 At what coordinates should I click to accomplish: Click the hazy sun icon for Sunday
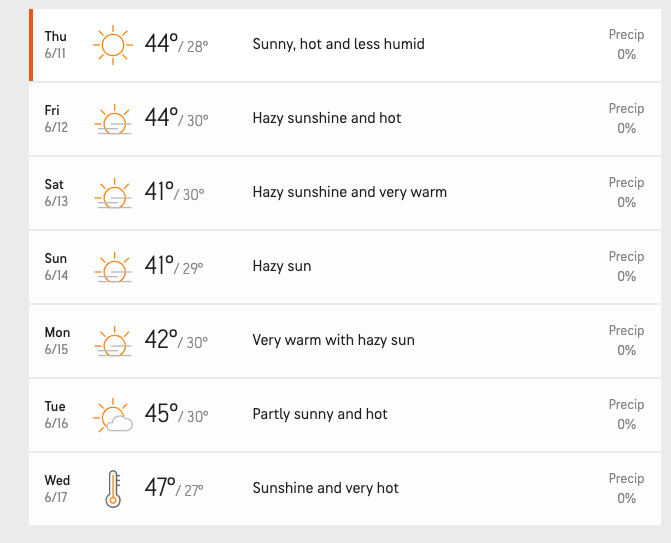(113, 267)
